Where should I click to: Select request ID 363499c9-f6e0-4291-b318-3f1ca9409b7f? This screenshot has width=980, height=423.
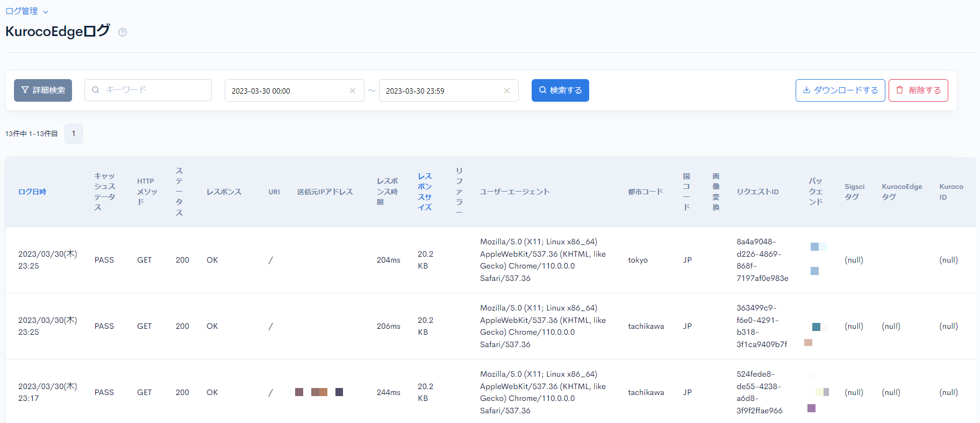click(x=762, y=326)
